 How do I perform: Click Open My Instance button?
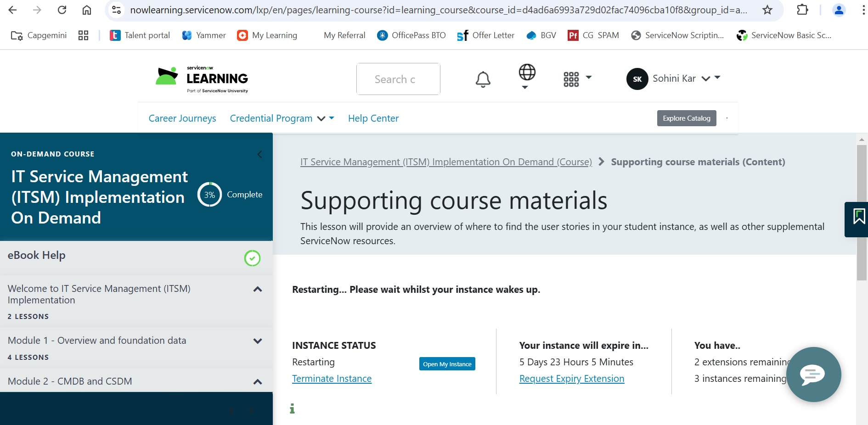coord(447,363)
